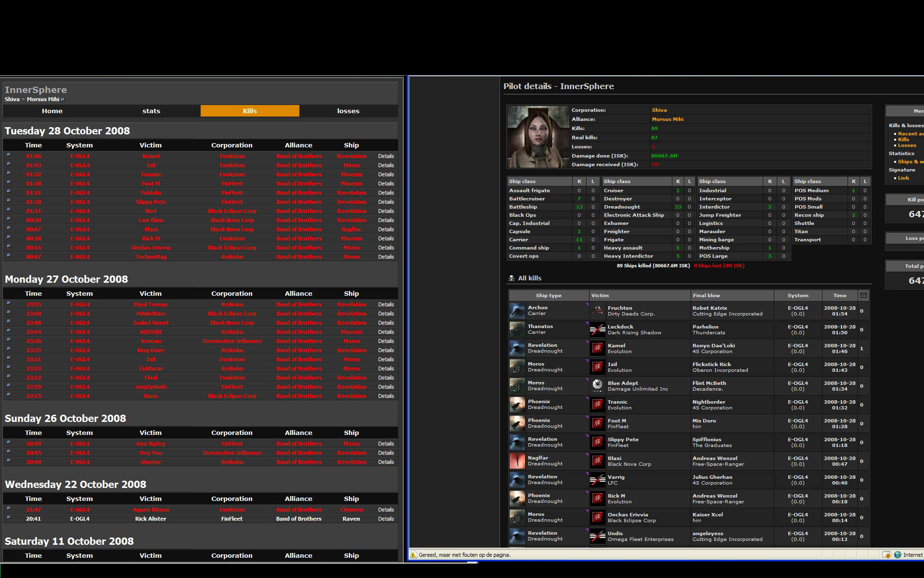Click the browser error warning status icon
Image resolution: width=924 pixels, height=578 pixels.
tap(413, 555)
